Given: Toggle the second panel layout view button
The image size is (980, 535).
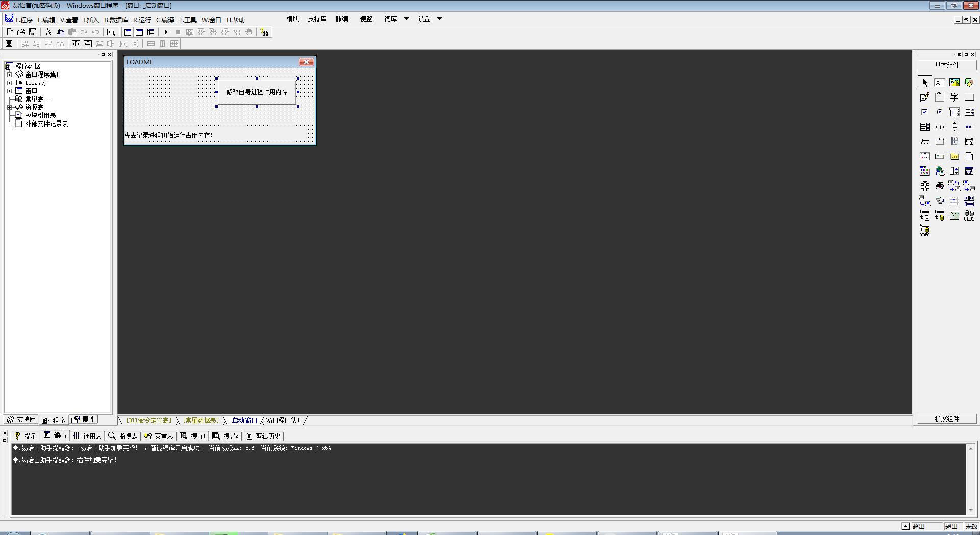Looking at the screenshot, I should click(139, 32).
